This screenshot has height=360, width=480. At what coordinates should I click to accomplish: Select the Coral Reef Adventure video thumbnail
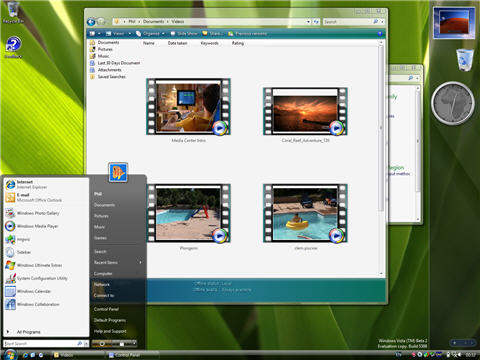(305, 111)
